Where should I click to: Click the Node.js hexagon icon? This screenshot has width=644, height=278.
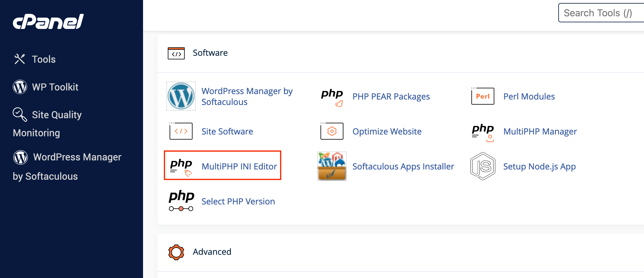tap(483, 166)
